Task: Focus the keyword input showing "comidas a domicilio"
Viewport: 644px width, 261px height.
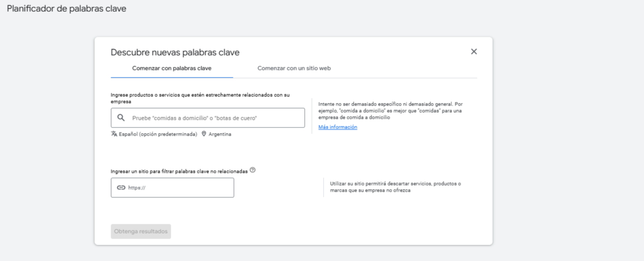Action: click(x=208, y=118)
